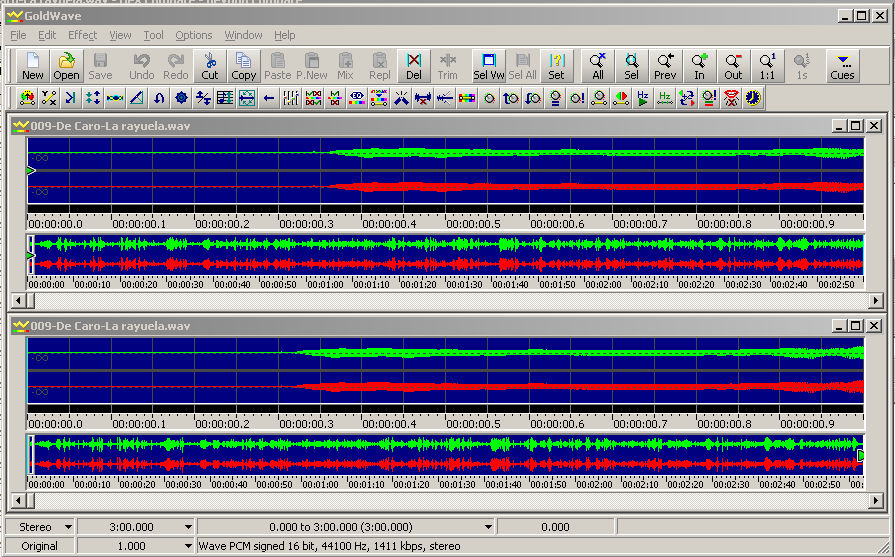The image size is (895, 557).
Task: Open the Effect menu
Action: pos(82,35)
